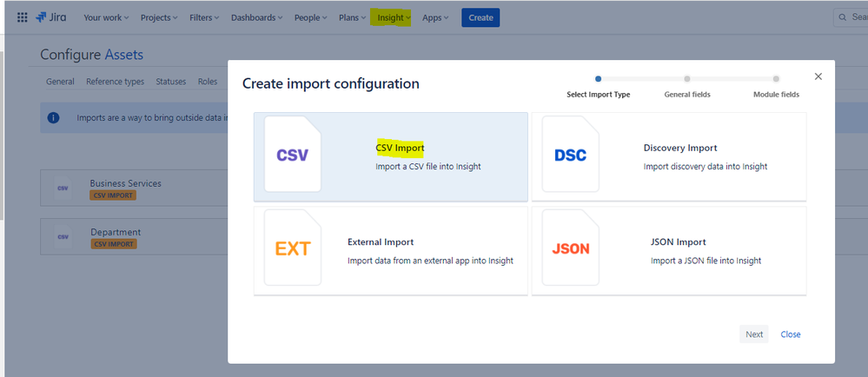Viewport: 868px width, 377px height.
Task: Click Department CSV icon
Action: click(63, 236)
